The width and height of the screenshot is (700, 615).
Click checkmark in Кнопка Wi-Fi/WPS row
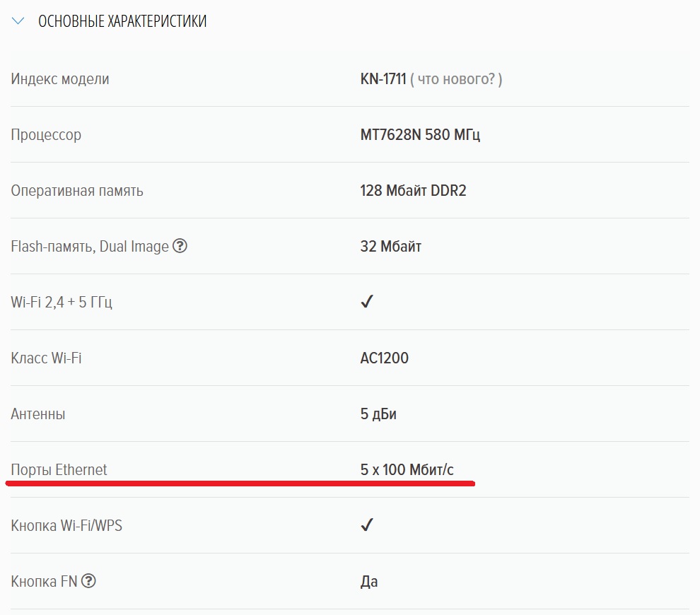[366, 525]
